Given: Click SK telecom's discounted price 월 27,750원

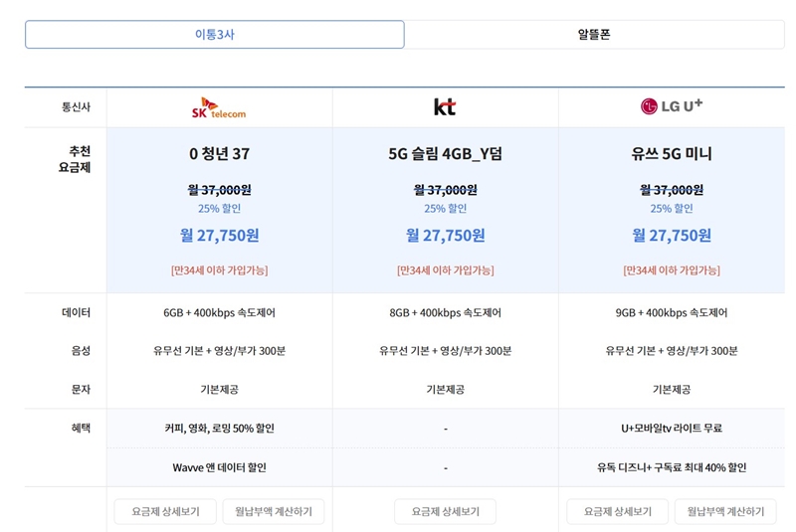Looking at the screenshot, I should point(219,236).
